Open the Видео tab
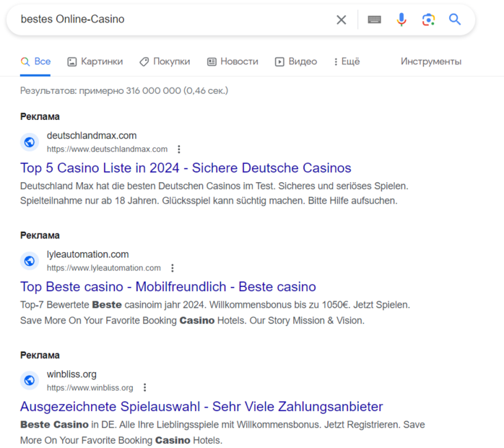504x448 pixels. [x=296, y=61]
